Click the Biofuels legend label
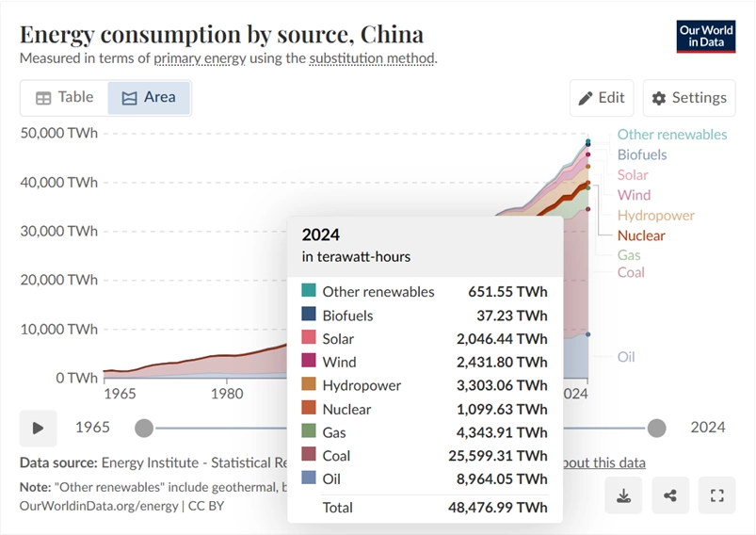The image size is (756, 535). 642,154
